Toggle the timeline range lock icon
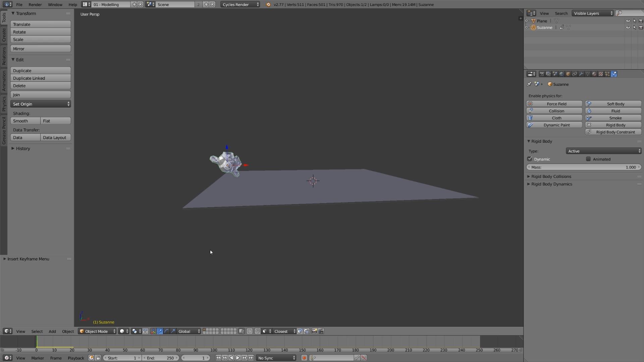Image resolution: width=644 pixels, height=362 pixels. click(x=98, y=358)
